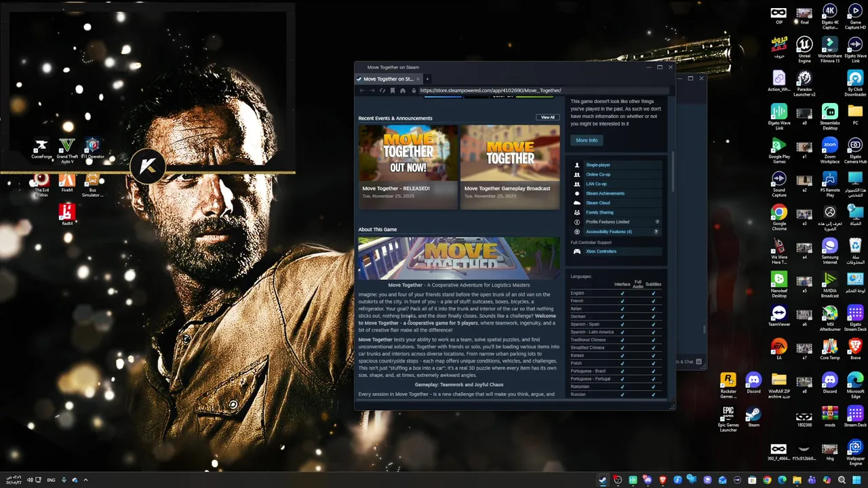
Task: Go back in the Steam browser
Action: click(362, 90)
